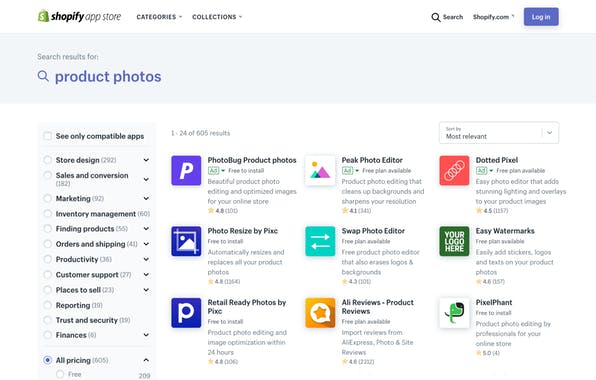Viewport: 596px width, 380px height.
Task: Click the Log in button
Action: tap(541, 17)
